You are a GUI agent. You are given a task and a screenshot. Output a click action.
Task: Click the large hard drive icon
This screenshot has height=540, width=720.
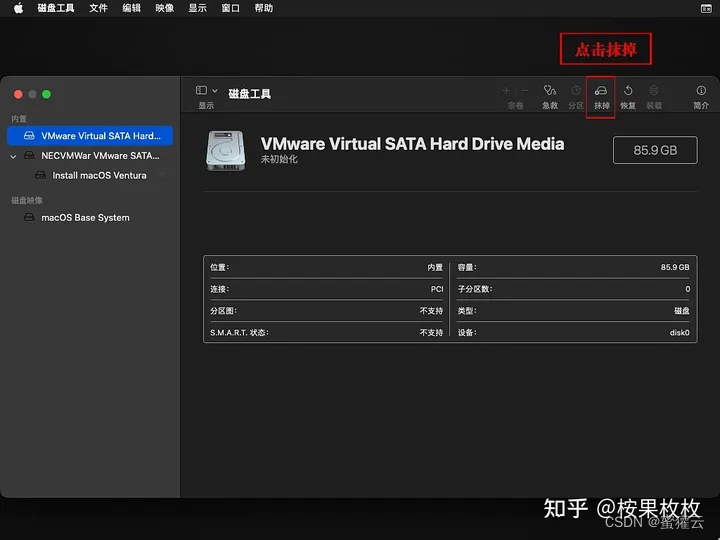(225, 151)
